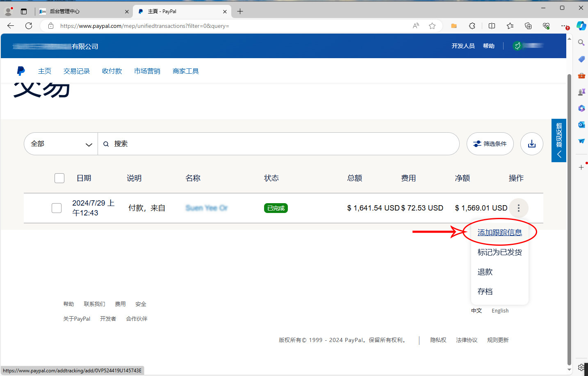Click the plus icon to customize the sidebar

pyautogui.click(x=581, y=167)
